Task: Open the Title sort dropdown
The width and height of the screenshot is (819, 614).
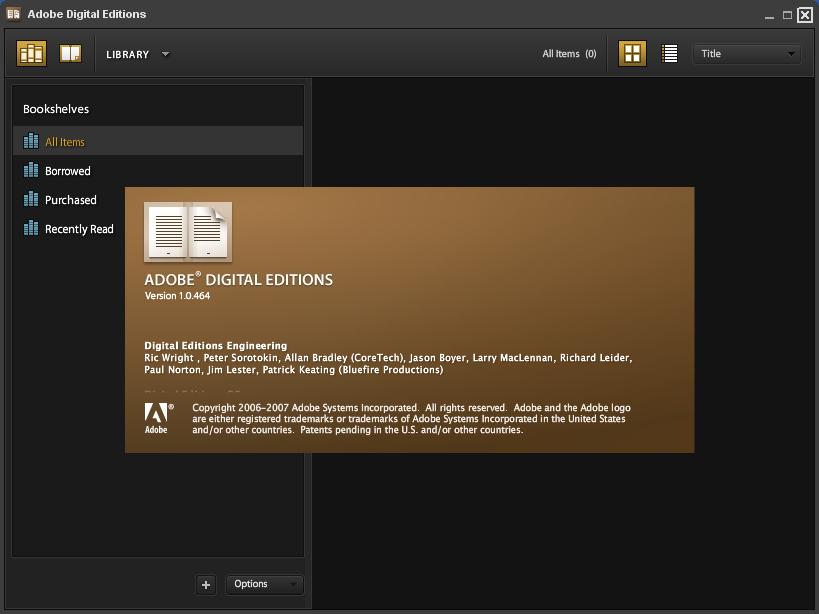Action: coord(746,54)
